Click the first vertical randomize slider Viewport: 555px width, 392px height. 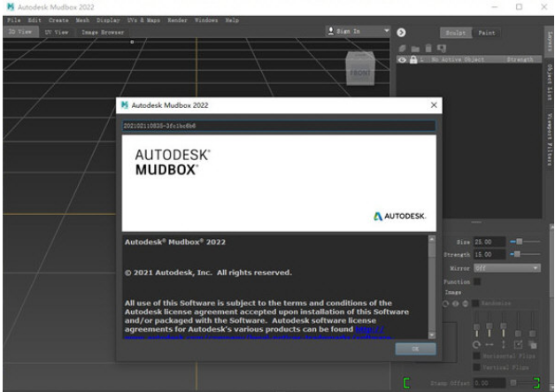click(x=477, y=325)
